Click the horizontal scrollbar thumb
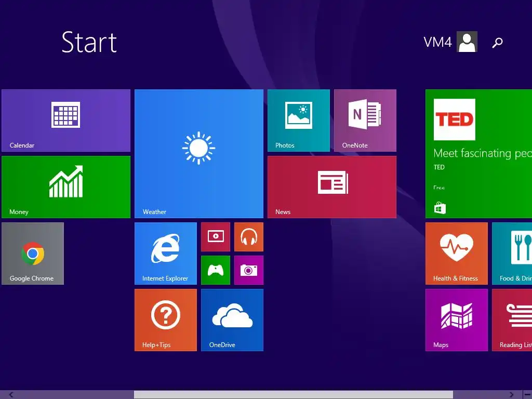This screenshot has height=399, width=532. click(294, 395)
